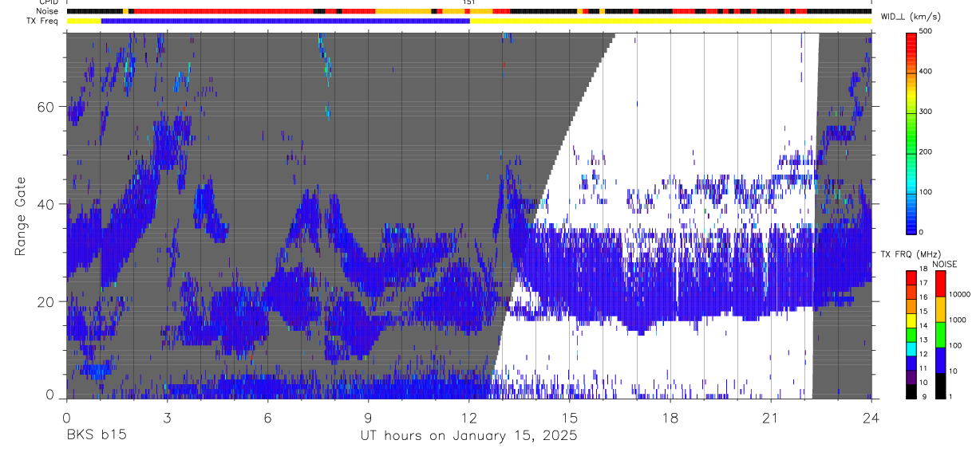This screenshot has height=452, width=980.
Task: Click the 'Range Gate' y-axis title
Action: click(21, 214)
